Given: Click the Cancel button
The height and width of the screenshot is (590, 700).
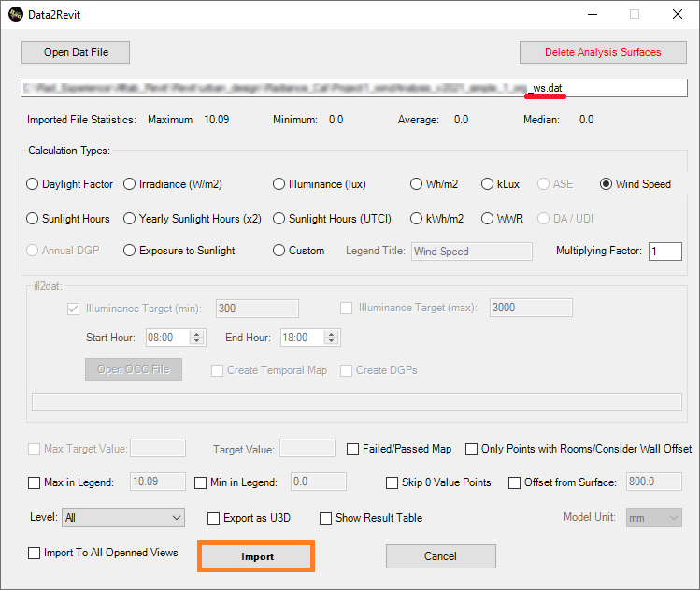Looking at the screenshot, I should 440,556.
